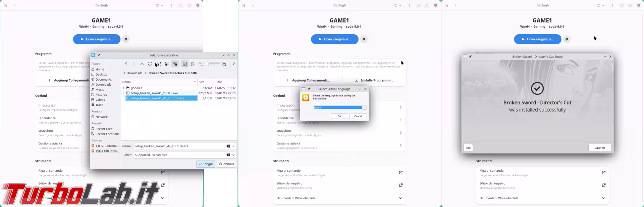Viewport: 644px width, 207px height.
Task: Select setup_broken_sword1_2.0.0.8.exe file
Action: [x=154, y=93]
